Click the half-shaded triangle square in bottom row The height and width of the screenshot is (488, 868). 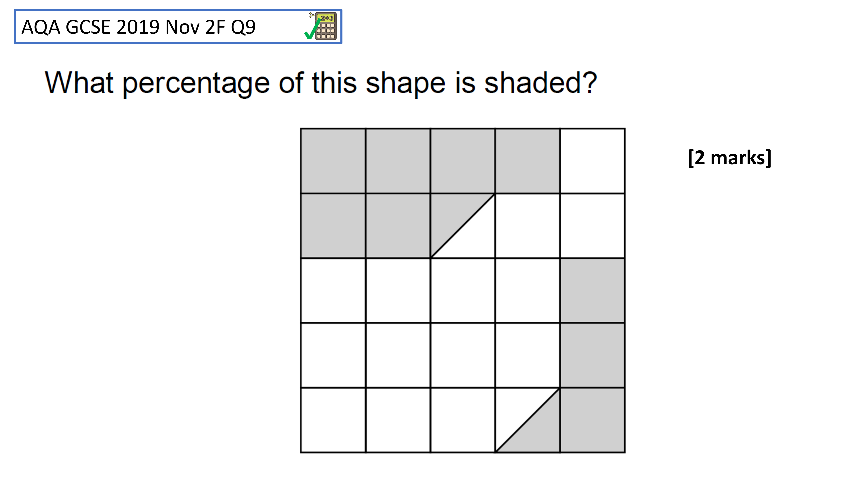[528, 420]
